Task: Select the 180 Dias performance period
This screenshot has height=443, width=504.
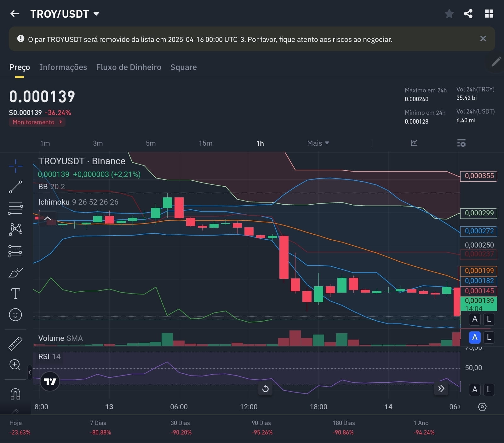Action: pos(343,428)
